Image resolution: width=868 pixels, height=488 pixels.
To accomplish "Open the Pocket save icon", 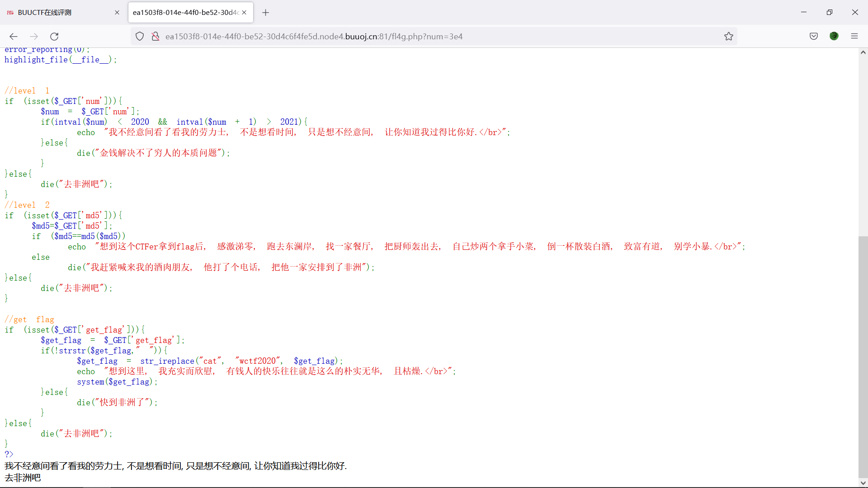I will 814,37.
